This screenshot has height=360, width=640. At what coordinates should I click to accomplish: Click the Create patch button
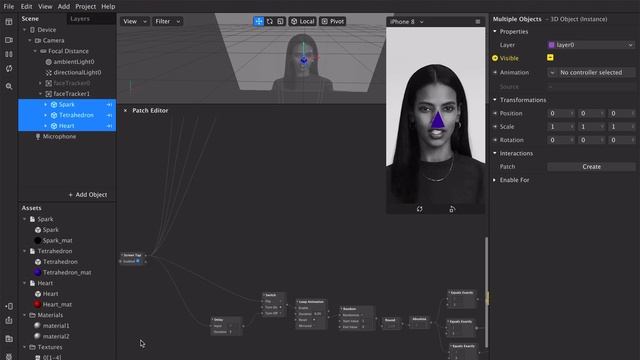591,167
